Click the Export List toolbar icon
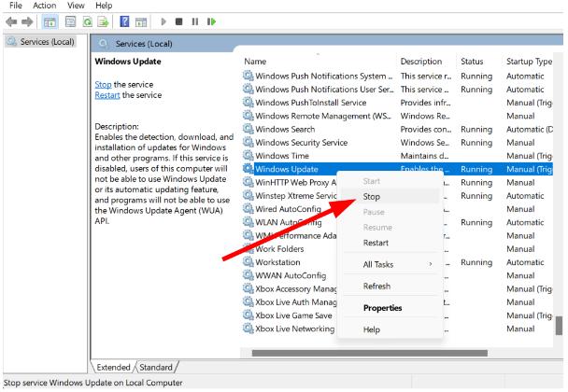568x392 pixels. 104,22
